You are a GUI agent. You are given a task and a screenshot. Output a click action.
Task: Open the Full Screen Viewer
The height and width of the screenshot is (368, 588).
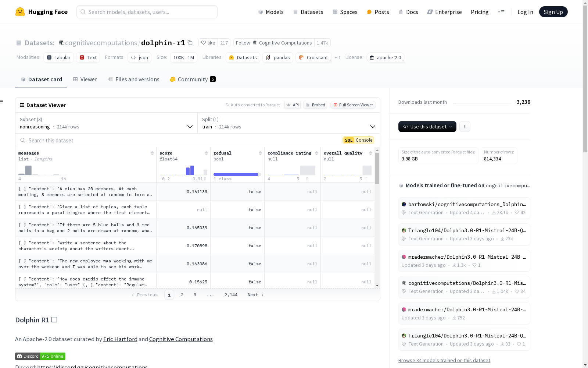[x=353, y=105]
